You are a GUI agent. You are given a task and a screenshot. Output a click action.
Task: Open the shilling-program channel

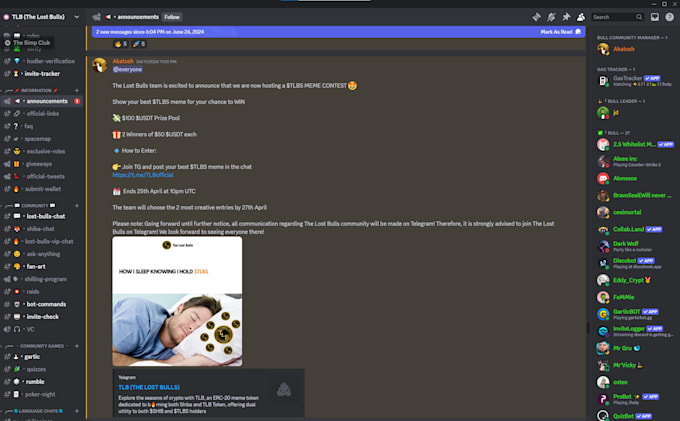(42, 279)
